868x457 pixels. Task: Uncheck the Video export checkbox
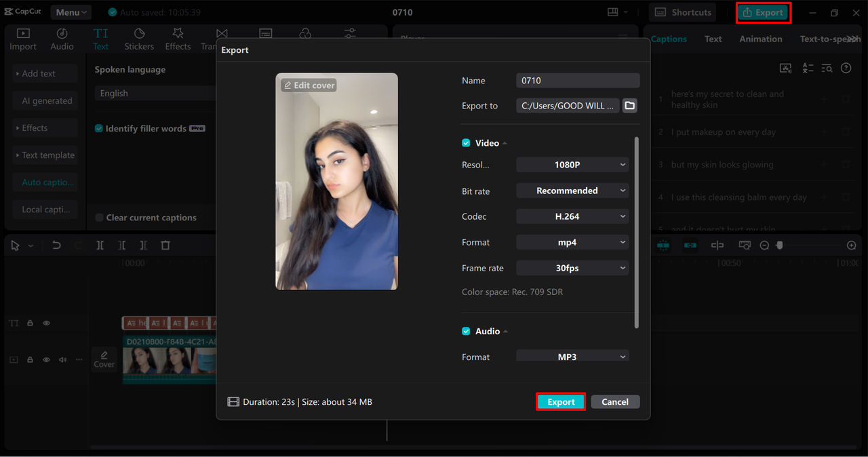point(466,143)
